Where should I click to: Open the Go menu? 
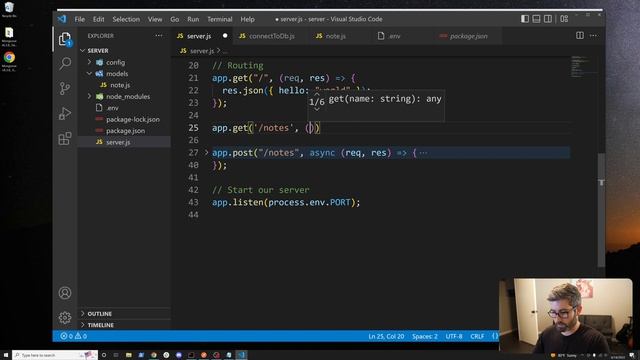(175, 19)
